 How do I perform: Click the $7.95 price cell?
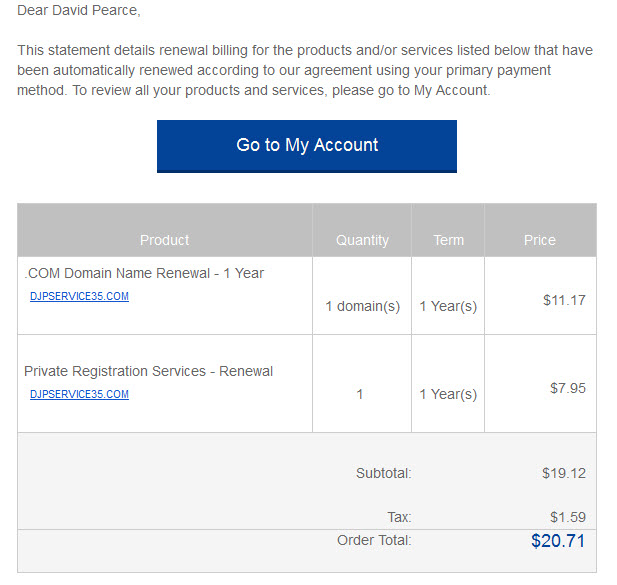pos(568,388)
